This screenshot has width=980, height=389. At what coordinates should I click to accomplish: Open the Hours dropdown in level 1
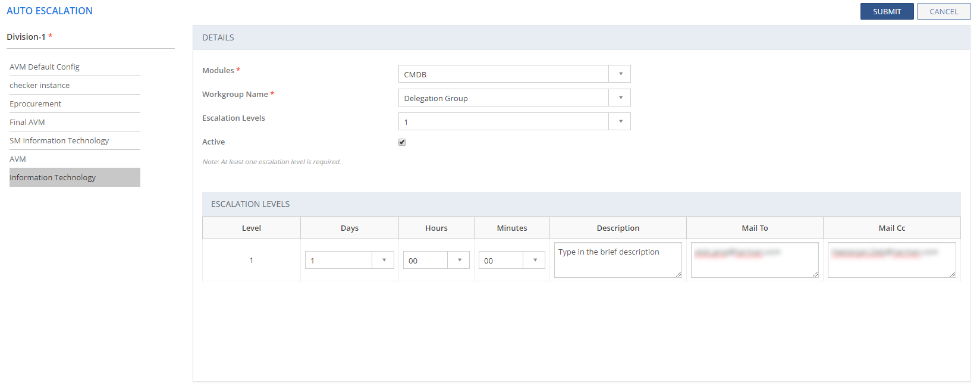(x=436, y=261)
